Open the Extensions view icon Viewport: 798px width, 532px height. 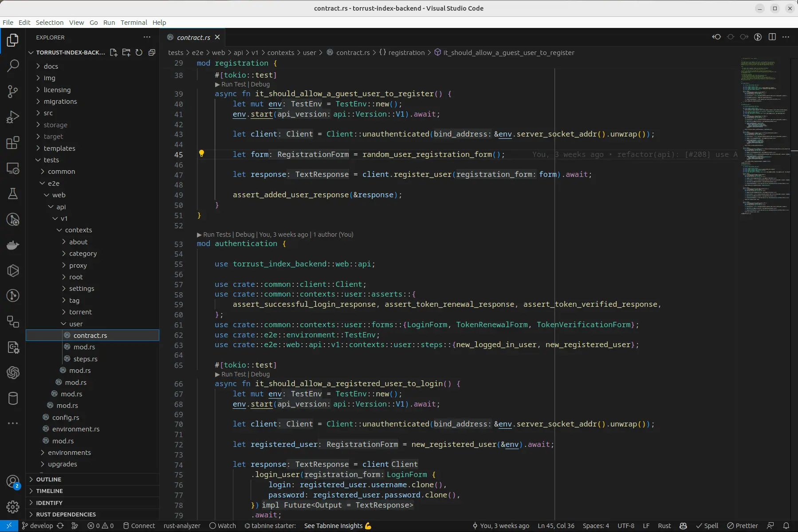[x=13, y=143]
